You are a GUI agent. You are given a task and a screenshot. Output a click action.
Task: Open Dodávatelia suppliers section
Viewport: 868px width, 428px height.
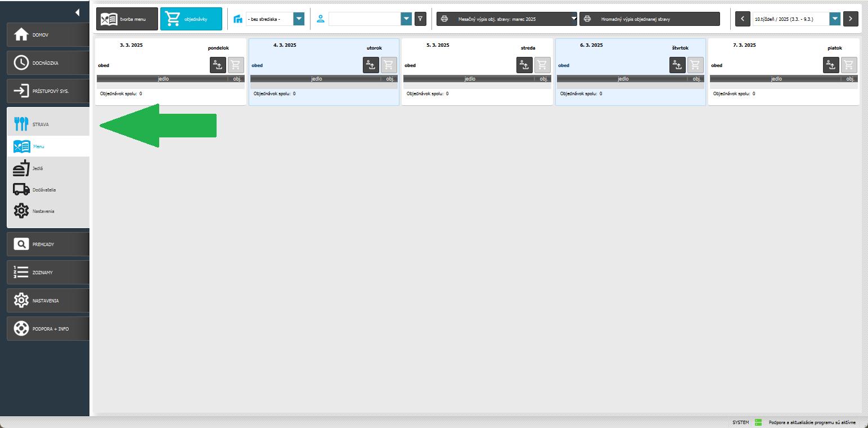point(44,190)
